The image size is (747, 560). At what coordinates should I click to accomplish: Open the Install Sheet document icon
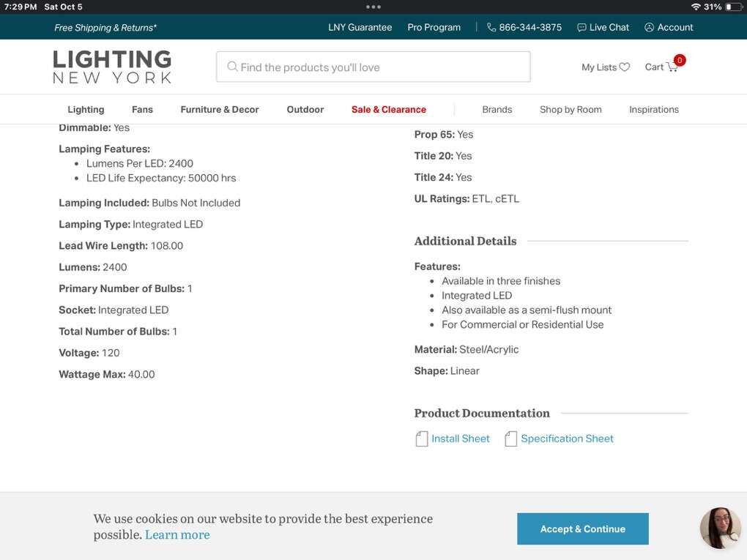pyautogui.click(x=422, y=439)
